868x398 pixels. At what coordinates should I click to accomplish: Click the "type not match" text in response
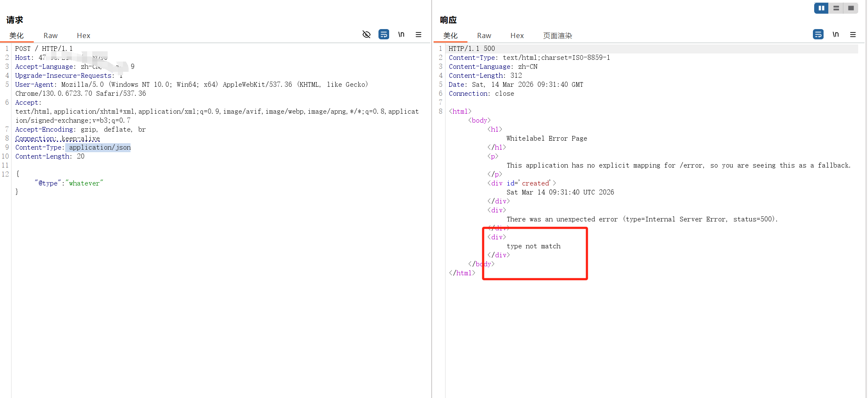click(x=534, y=246)
